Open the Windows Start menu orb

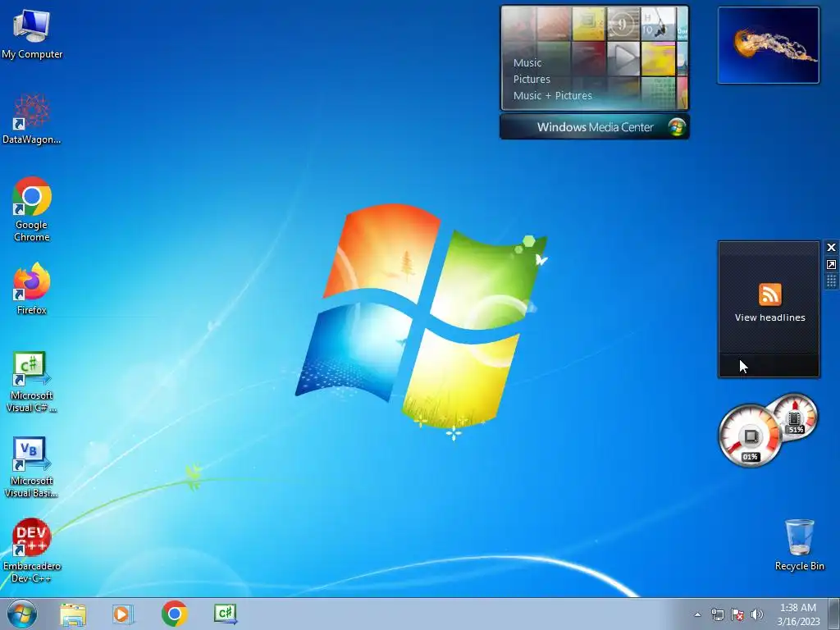pyautogui.click(x=22, y=614)
